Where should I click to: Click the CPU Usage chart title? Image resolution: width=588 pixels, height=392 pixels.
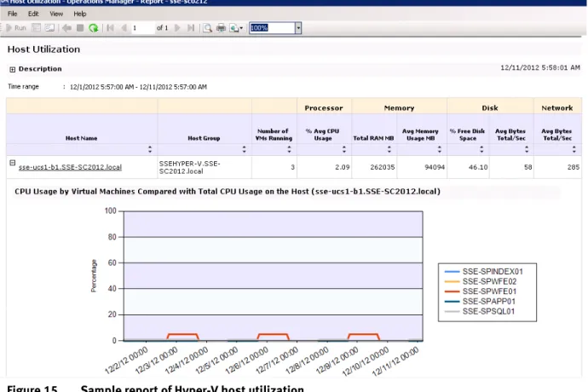click(228, 192)
